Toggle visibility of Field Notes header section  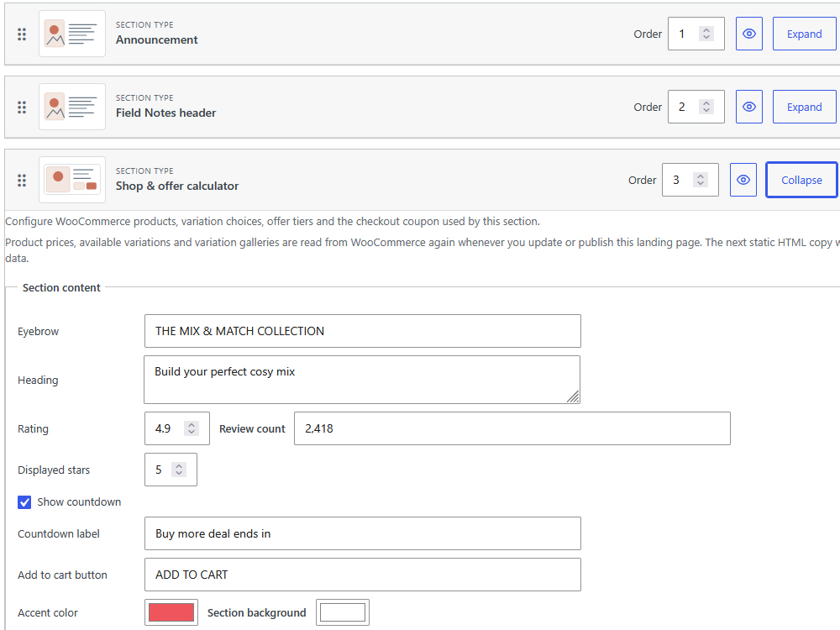tap(749, 107)
